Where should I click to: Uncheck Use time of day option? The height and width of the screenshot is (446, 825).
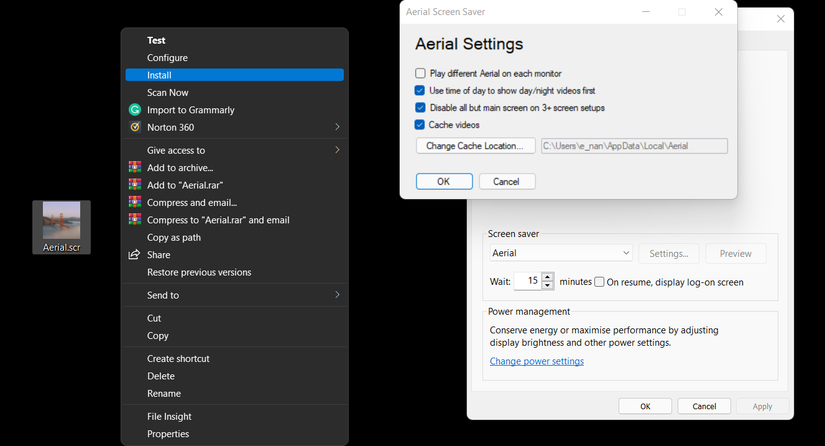pos(420,90)
